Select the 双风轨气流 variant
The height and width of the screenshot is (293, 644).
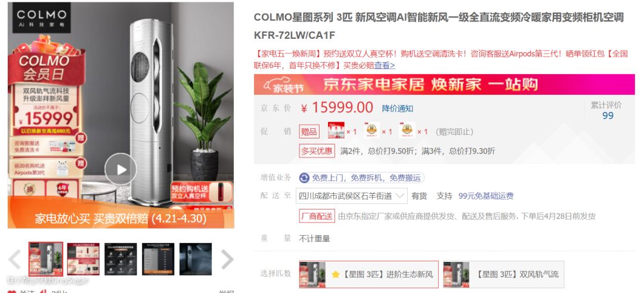[x=503, y=275]
